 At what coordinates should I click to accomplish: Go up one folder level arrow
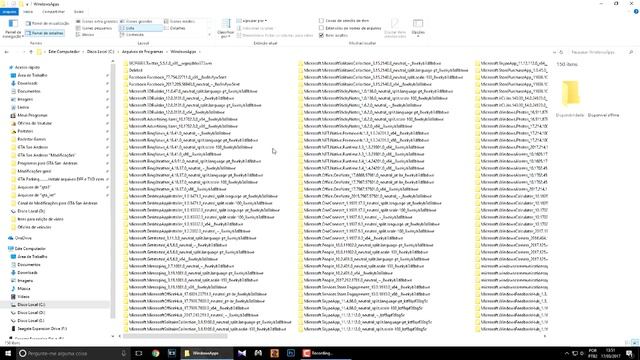click(x=31, y=52)
